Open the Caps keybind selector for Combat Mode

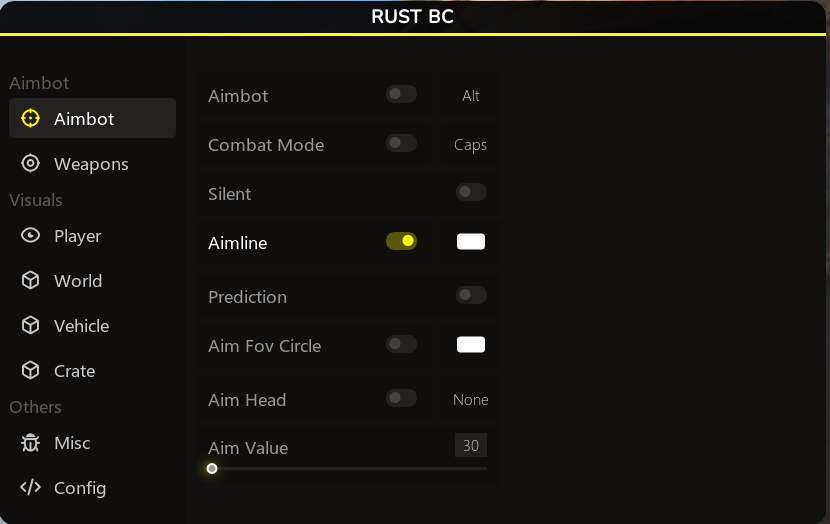pyautogui.click(x=470, y=145)
